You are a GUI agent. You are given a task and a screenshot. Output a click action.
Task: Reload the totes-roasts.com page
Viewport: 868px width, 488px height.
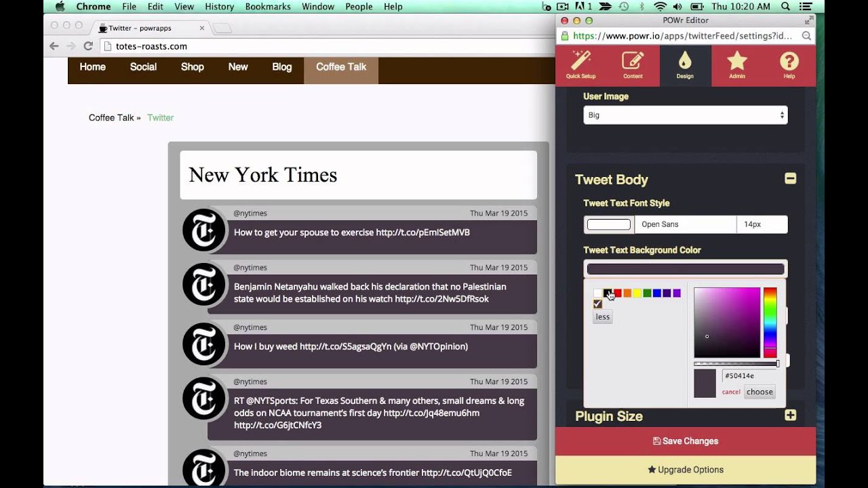(88, 46)
